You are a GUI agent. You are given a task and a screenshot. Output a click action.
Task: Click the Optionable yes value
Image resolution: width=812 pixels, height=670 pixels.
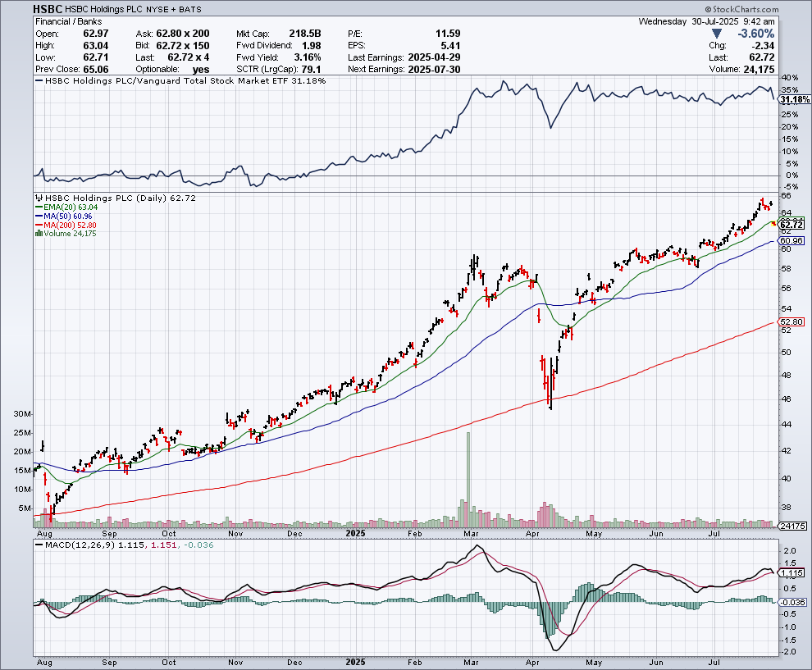tap(201, 70)
